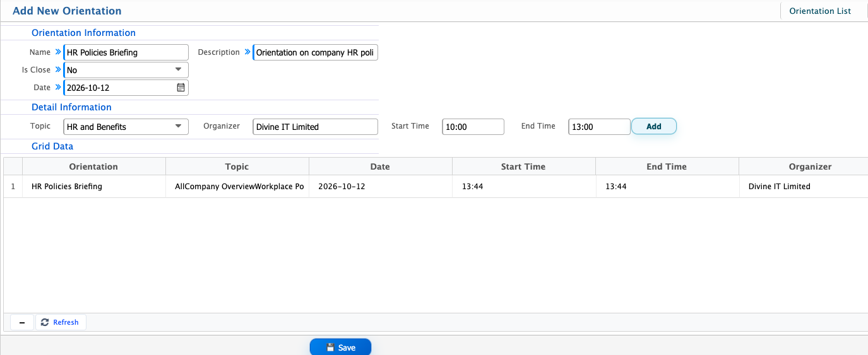This screenshot has width=868, height=355.
Task: Click the Organizer column header
Action: click(804, 166)
